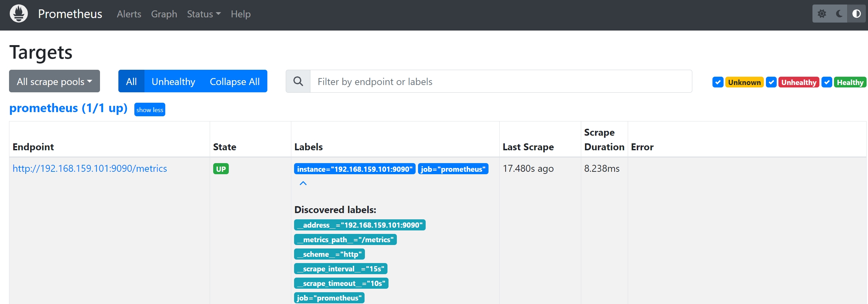The width and height of the screenshot is (868, 304).
Task: Click the __scrape_timeout__="10s" label
Action: pos(341,283)
